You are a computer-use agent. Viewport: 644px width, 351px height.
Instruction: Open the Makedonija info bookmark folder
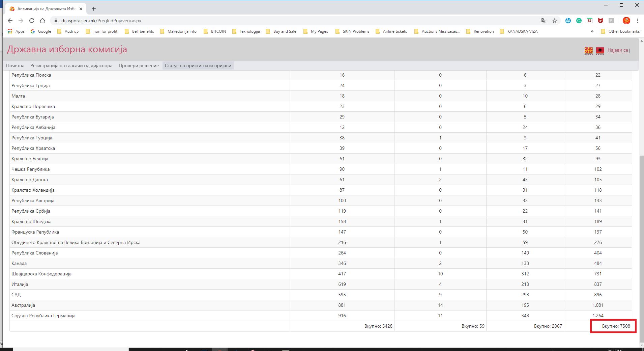click(x=178, y=31)
